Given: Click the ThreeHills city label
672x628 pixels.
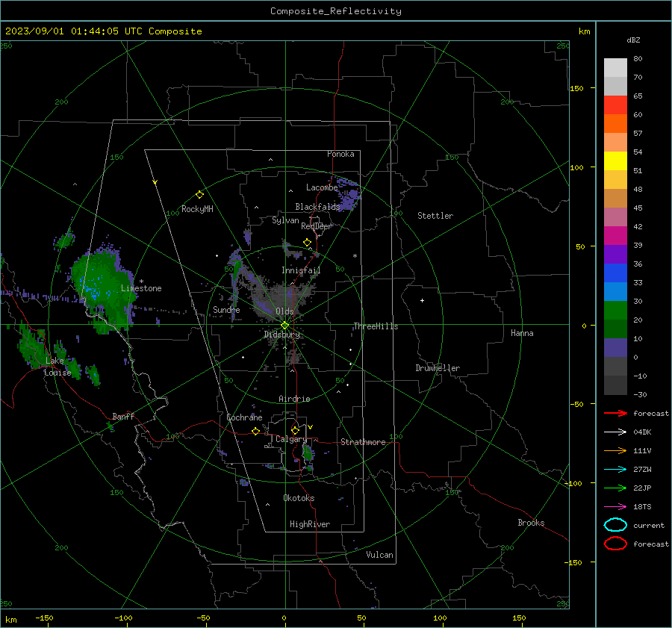Looking at the screenshot, I should click(376, 326).
